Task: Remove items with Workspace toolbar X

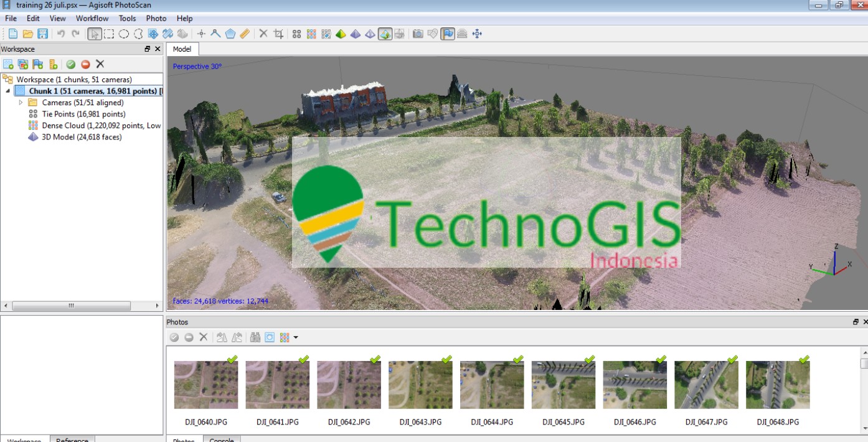Action: tap(100, 64)
